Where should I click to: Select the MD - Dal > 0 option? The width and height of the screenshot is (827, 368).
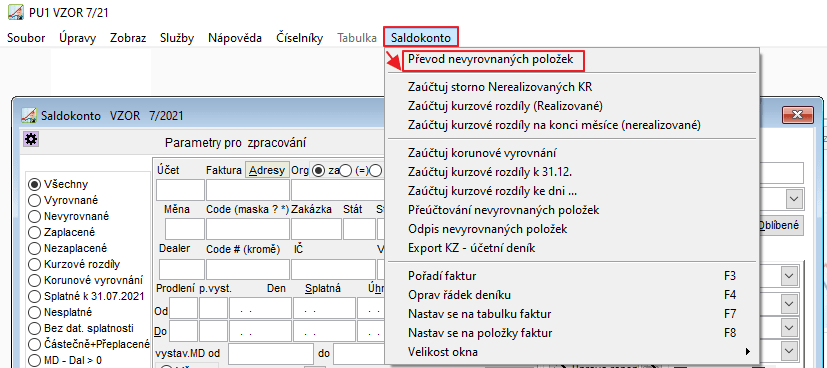(34, 361)
